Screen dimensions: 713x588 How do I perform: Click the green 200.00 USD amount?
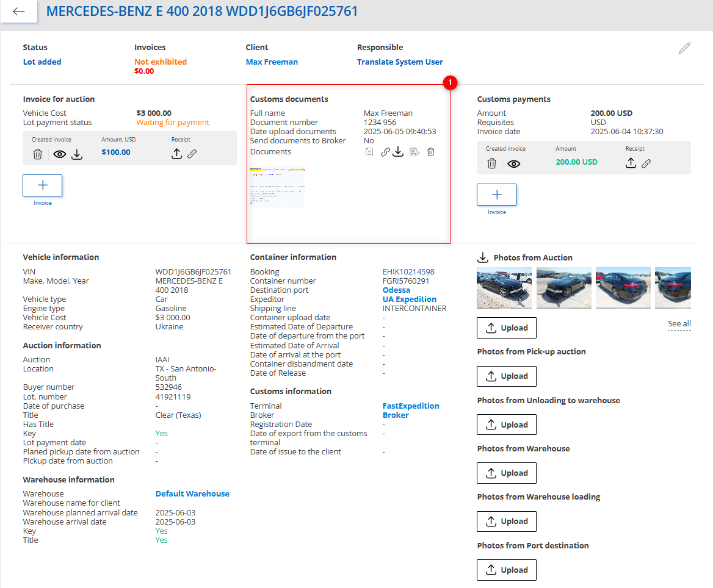click(577, 162)
